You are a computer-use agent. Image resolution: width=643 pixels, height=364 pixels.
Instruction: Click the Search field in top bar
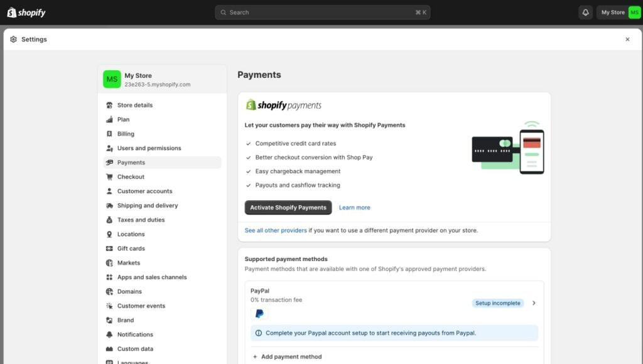(322, 12)
